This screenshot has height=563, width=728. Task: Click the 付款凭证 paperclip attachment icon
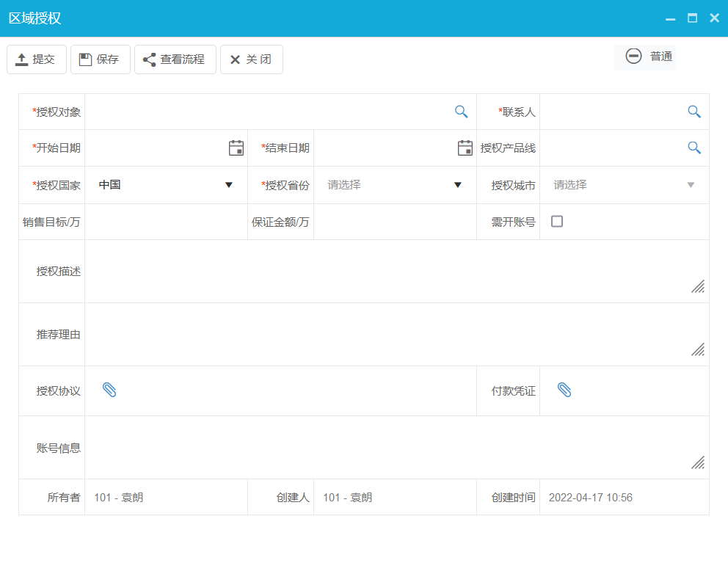(565, 391)
